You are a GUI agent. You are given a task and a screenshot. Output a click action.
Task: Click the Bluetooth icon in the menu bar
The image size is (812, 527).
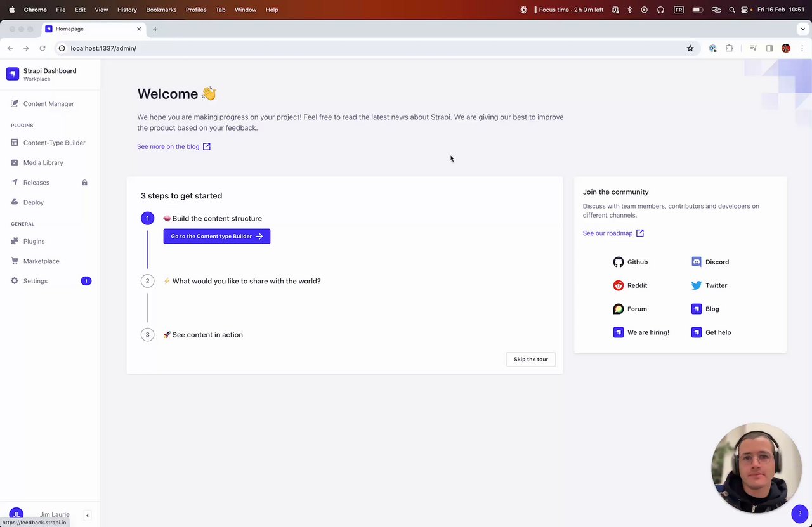[x=629, y=10]
